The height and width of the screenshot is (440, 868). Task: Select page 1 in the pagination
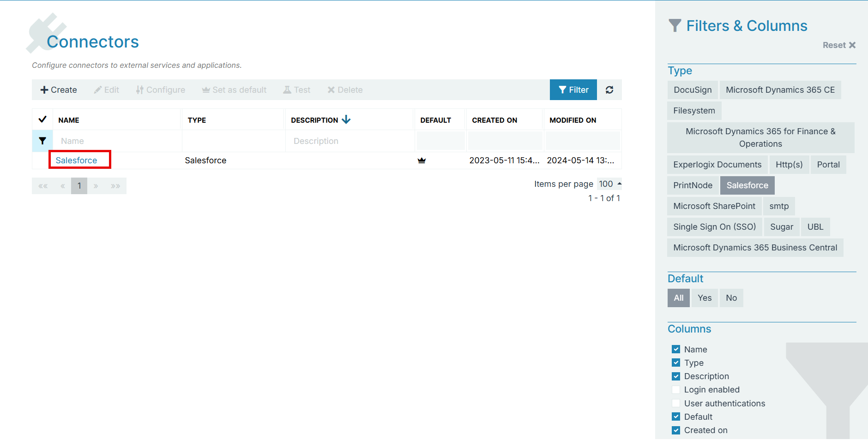click(79, 186)
